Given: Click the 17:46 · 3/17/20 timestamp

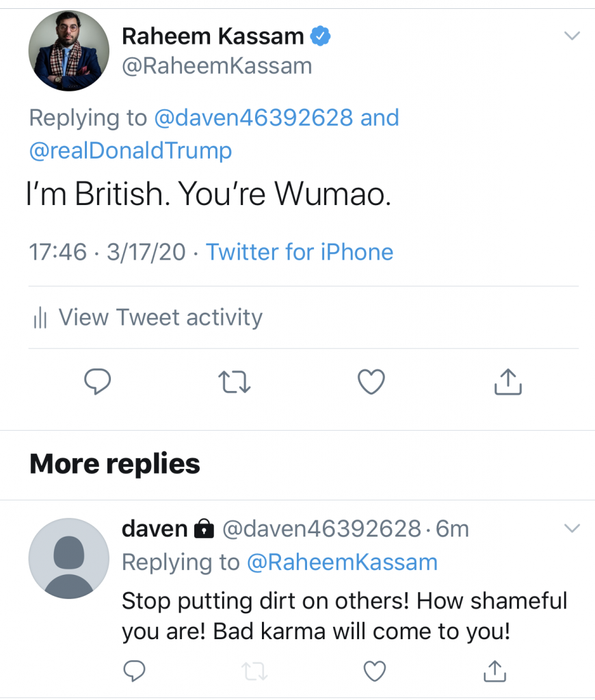Looking at the screenshot, I should pos(107,252).
